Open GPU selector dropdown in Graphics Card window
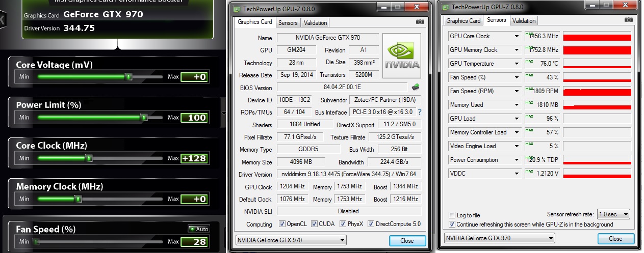The height and width of the screenshot is (253, 644). [291, 240]
